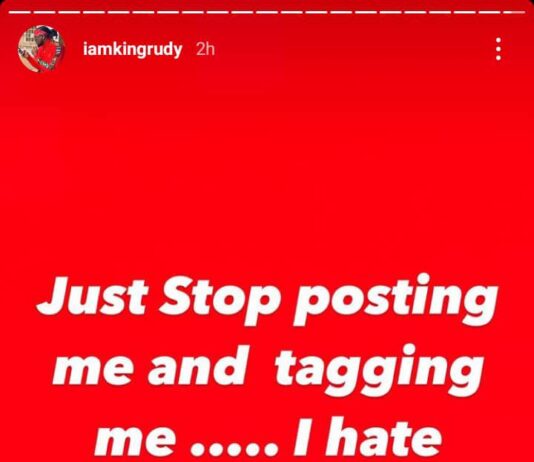The image size is (534, 462).
Task: Tap the letter "I" before "hate"
Action: click(302, 437)
